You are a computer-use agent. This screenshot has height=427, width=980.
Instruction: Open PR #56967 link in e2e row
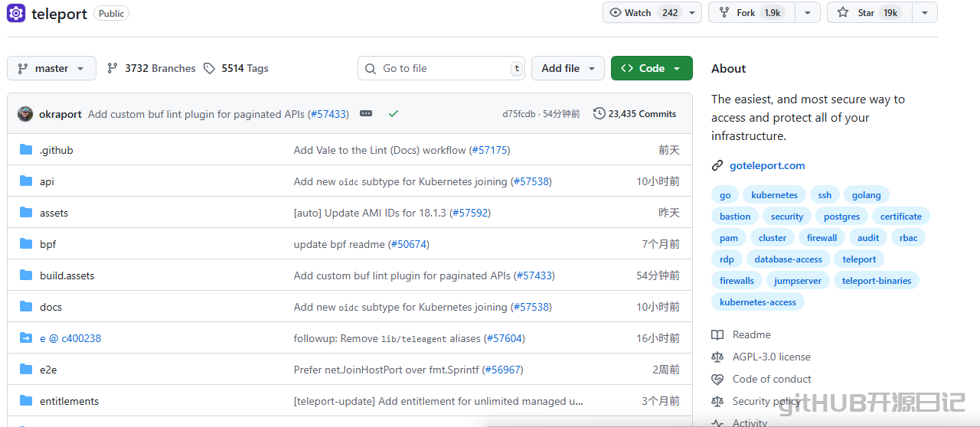pos(503,370)
